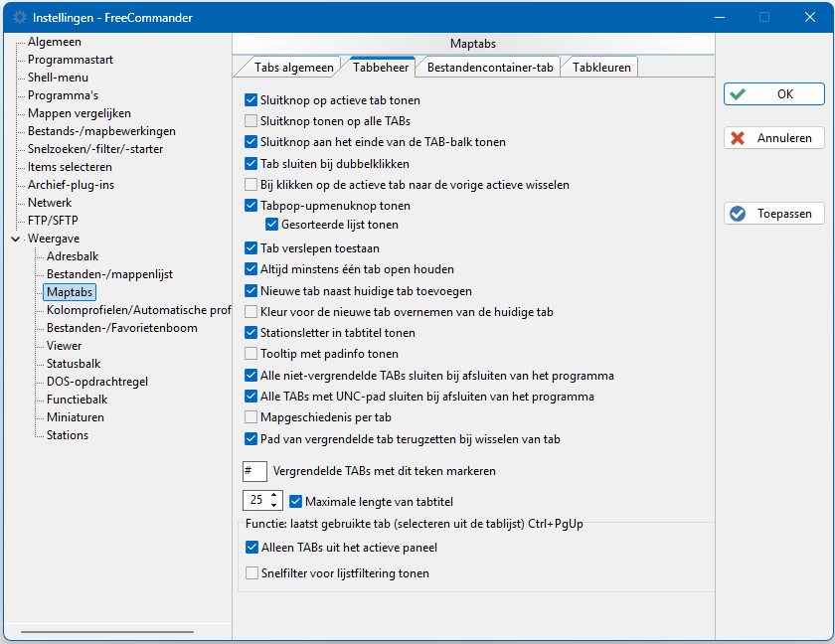The height and width of the screenshot is (644, 835).
Task: Click the red X icon on Annuleren
Action: click(x=738, y=138)
